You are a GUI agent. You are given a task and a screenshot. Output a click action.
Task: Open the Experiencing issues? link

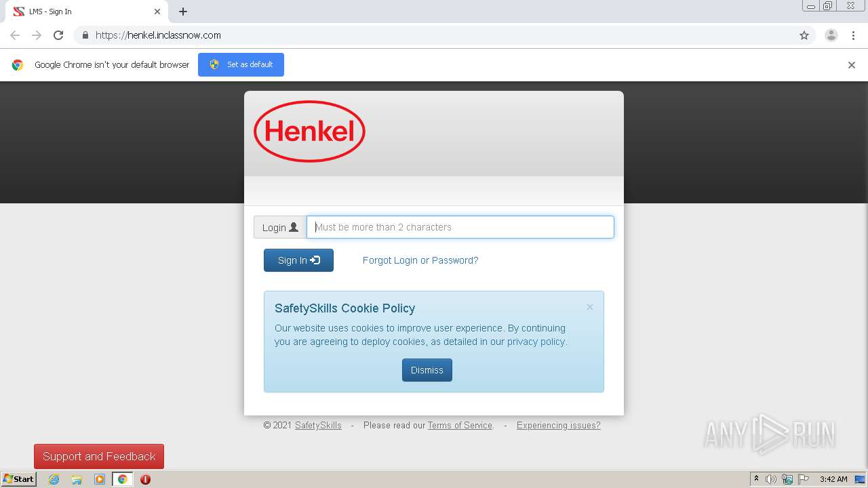pyautogui.click(x=559, y=426)
